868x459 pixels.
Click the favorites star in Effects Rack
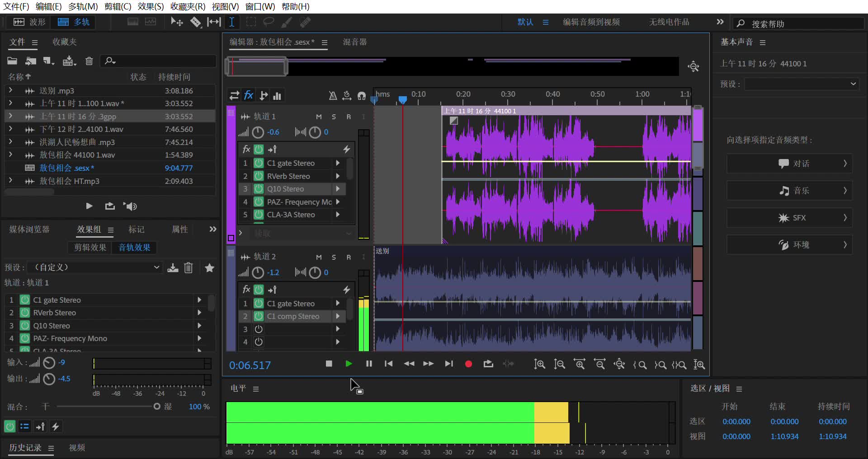(x=209, y=268)
